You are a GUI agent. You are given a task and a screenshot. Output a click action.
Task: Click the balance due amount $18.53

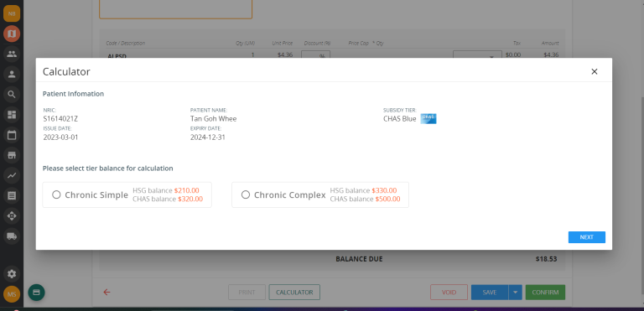click(x=546, y=259)
